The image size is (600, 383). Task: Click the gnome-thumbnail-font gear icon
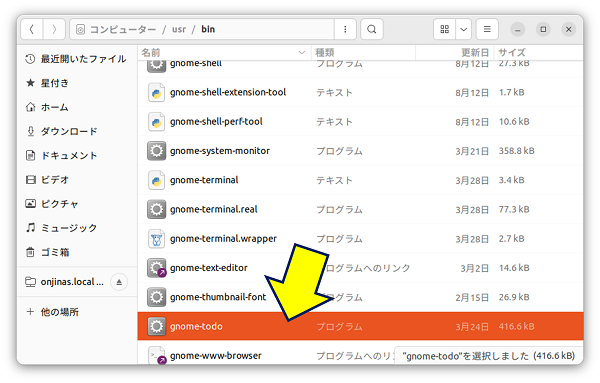pos(157,297)
